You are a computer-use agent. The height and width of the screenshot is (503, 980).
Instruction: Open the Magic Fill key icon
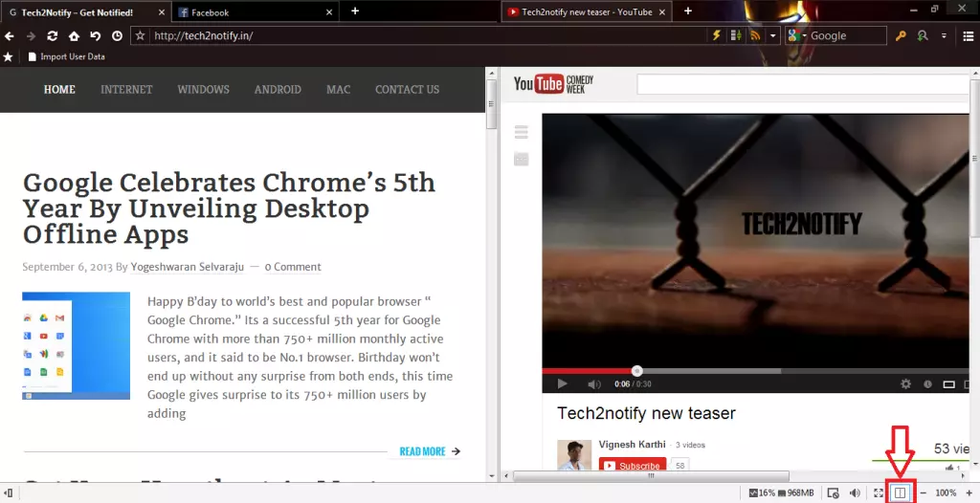click(901, 35)
